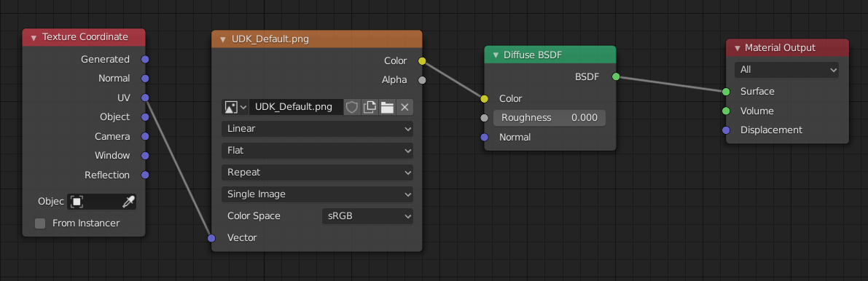Pick object with the eyedropper icon
868x281 pixels.
pos(128,202)
